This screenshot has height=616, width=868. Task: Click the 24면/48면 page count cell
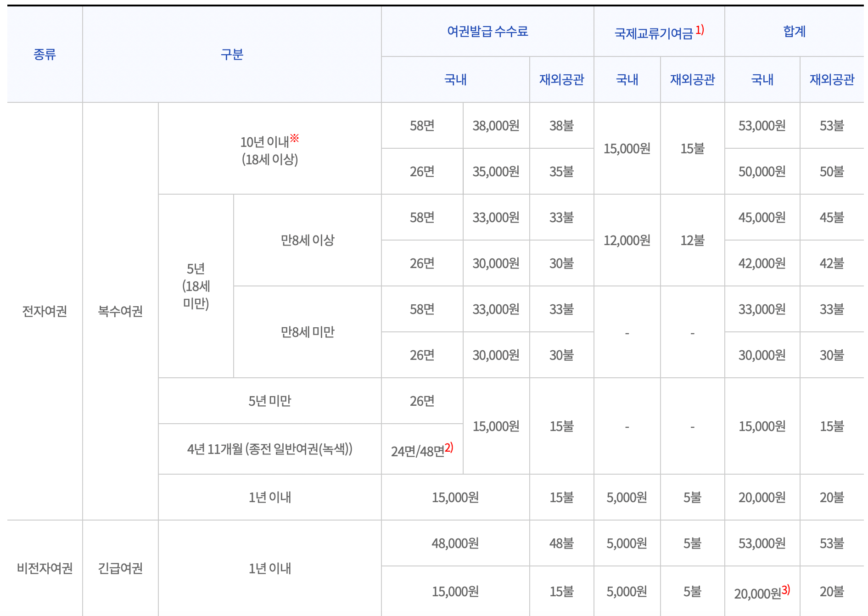click(422, 450)
